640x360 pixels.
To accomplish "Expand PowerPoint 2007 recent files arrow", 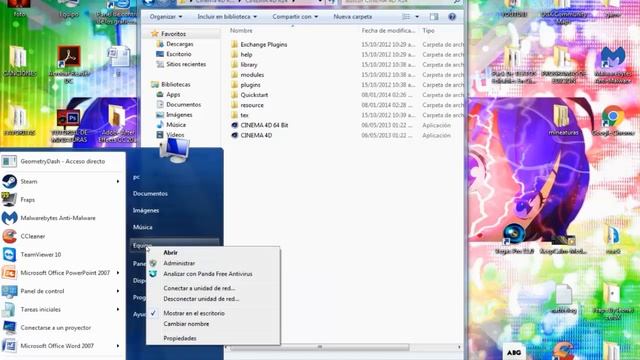I will tap(118, 273).
